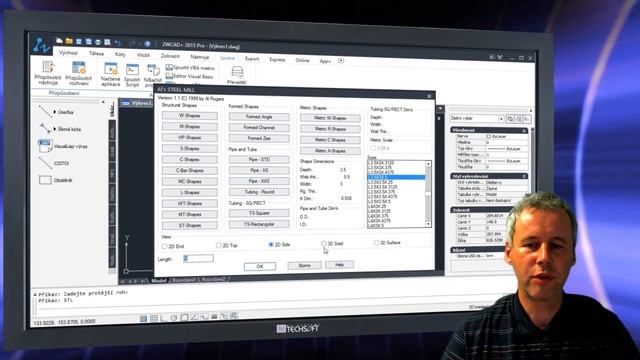Click the Přizpůsobit rozhraní ribbon icon
The image size is (640, 360).
[x=79, y=74]
